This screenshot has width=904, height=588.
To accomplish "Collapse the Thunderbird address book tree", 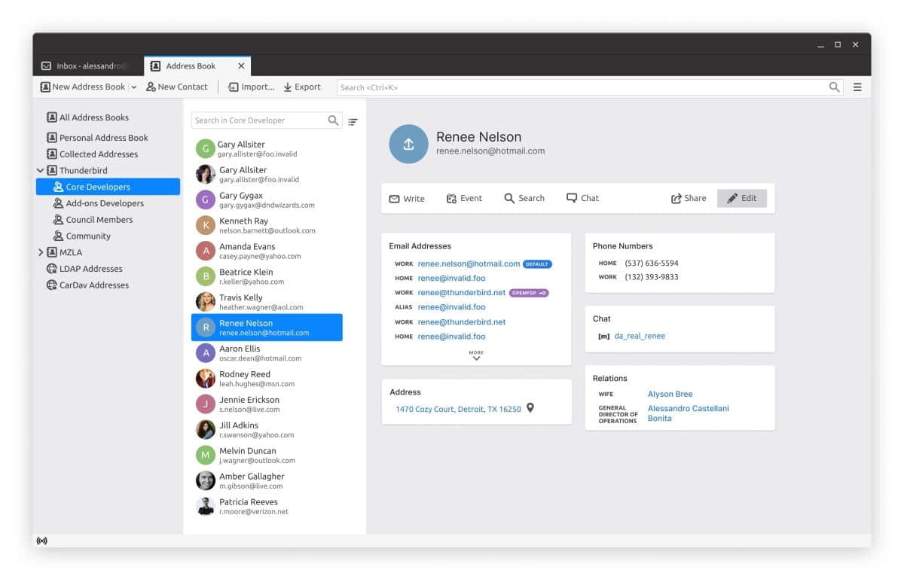I will (41, 171).
